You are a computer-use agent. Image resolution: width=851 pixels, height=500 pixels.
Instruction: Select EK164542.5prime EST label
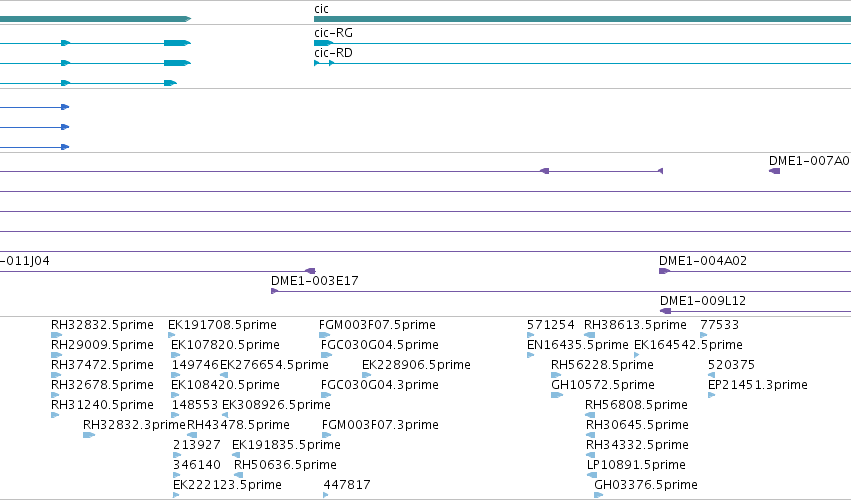(x=688, y=345)
